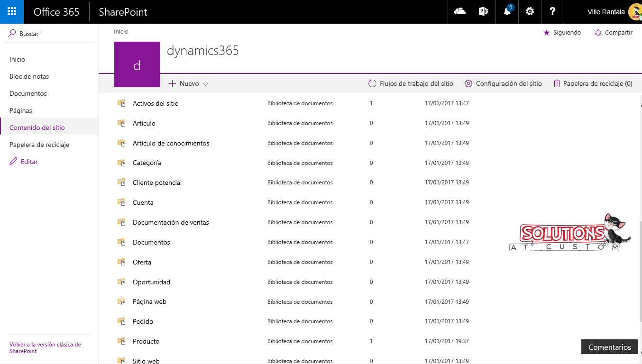This screenshot has width=642, height=364.
Task: Click the Editar navigation link
Action: [29, 162]
